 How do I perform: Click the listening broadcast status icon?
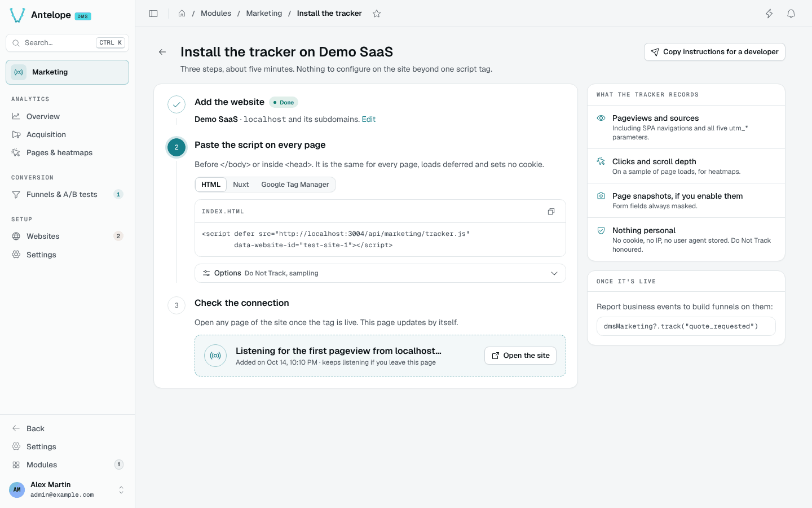pos(215,356)
